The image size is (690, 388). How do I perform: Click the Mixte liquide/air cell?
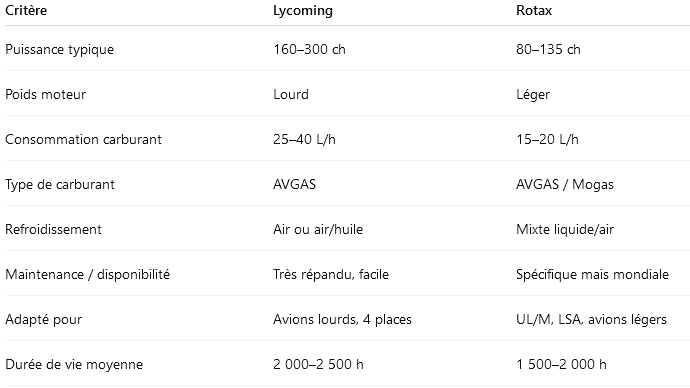(x=565, y=230)
